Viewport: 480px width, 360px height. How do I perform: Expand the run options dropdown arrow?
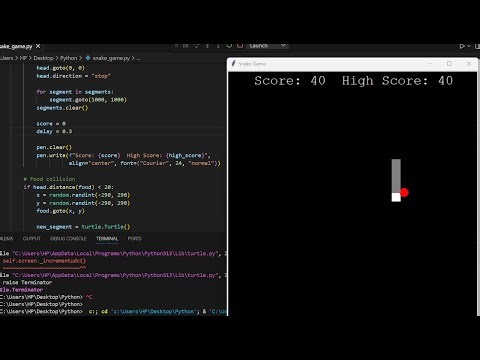click(x=469, y=46)
